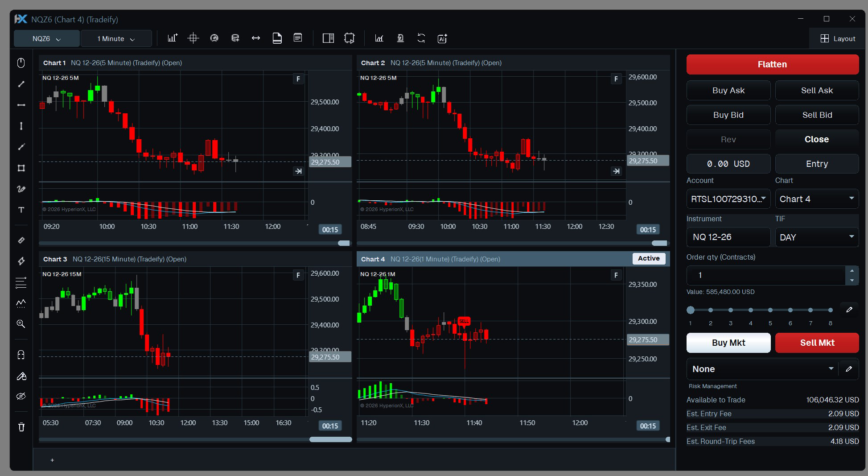Select the mouse pointer tool
The image size is (868, 476).
click(x=21, y=63)
